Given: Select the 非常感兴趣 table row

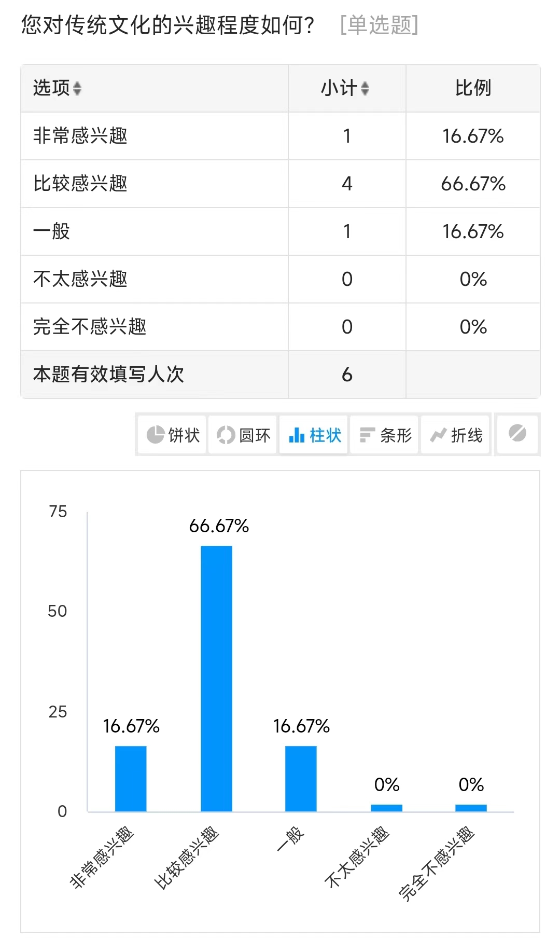Looking at the screenshot, I should (x=281, y=136).
